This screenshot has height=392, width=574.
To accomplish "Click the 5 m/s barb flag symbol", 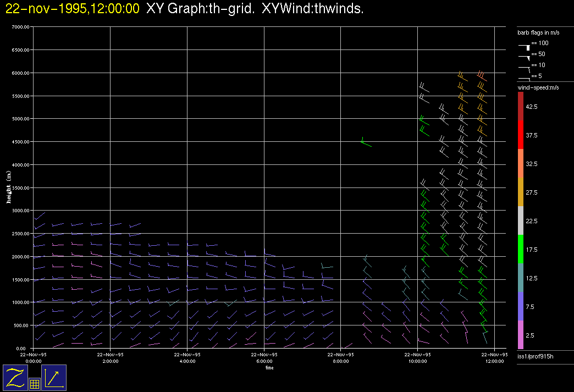I will coord(525,78).
